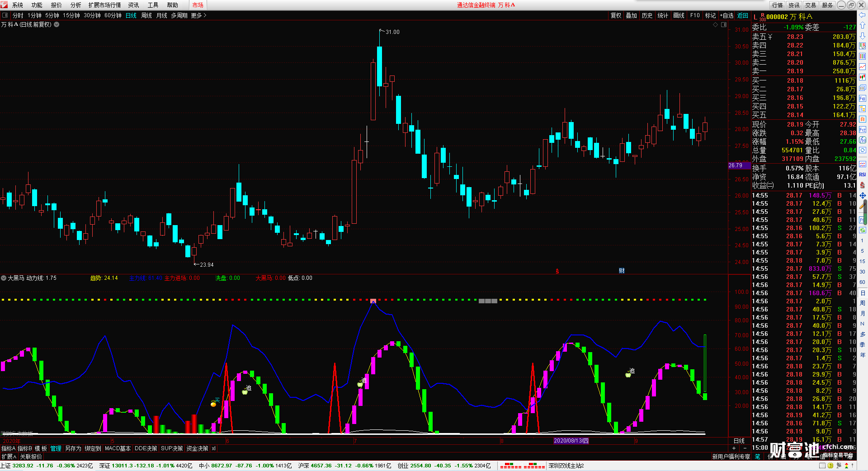Select the 年 period in right sidebar
This screenshot has height=471, width=868.
coord(863,355)
